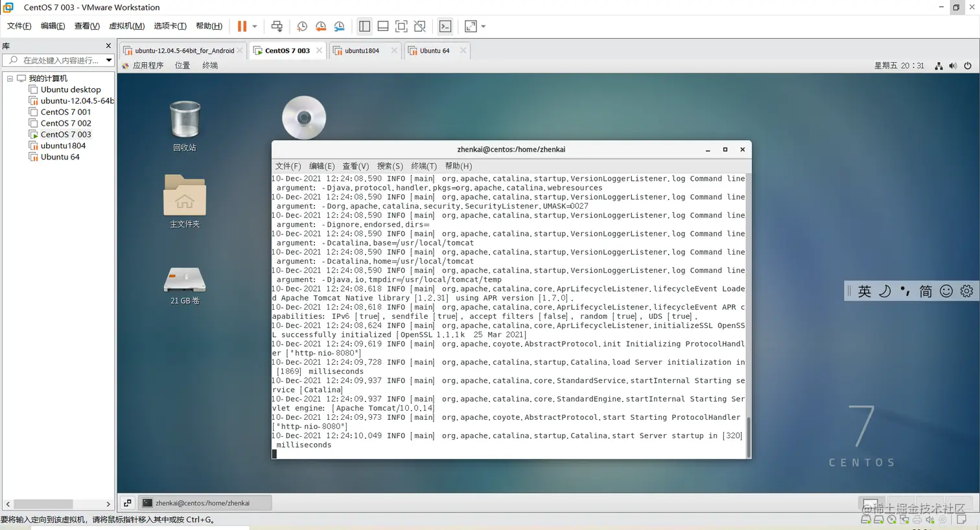
Task: Click the GNOME network status icon
Action: (939, 66)
